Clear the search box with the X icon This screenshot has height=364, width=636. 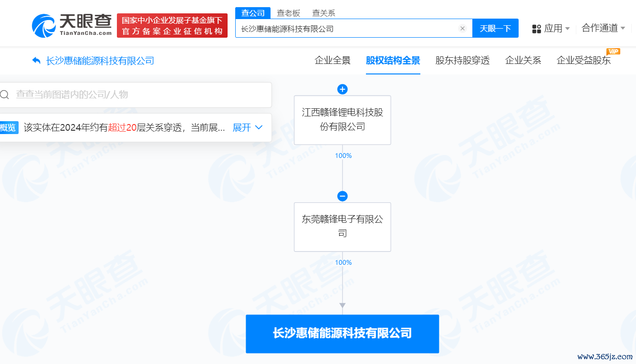pyautogui.click(x=462, y=29)
